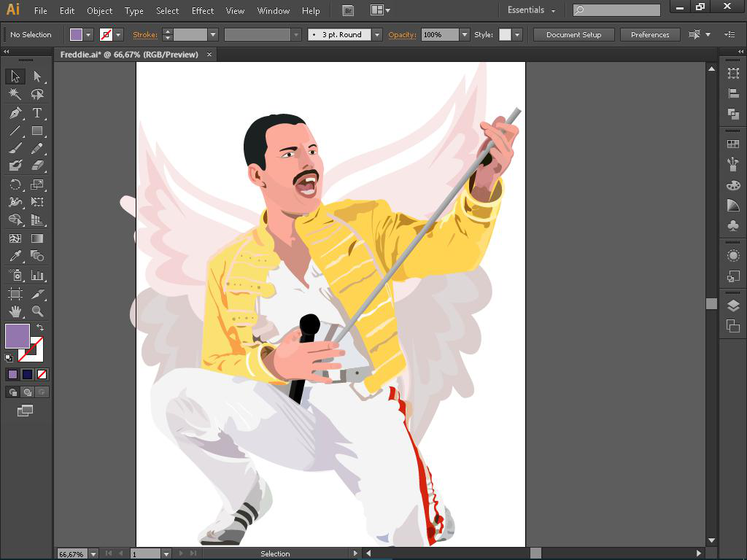Select the Hand tool
Viewport: 747px width, 560px height.
coord(15,311)
